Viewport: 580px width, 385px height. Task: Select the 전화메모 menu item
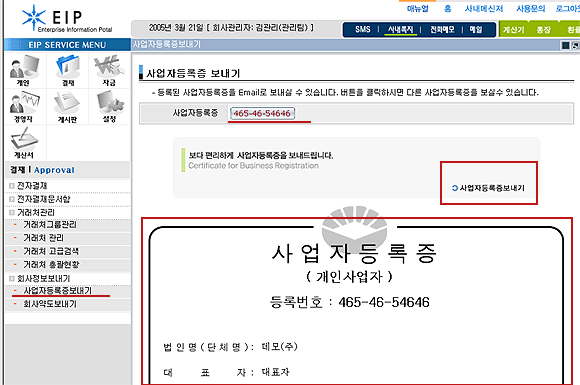coord(442,29)
